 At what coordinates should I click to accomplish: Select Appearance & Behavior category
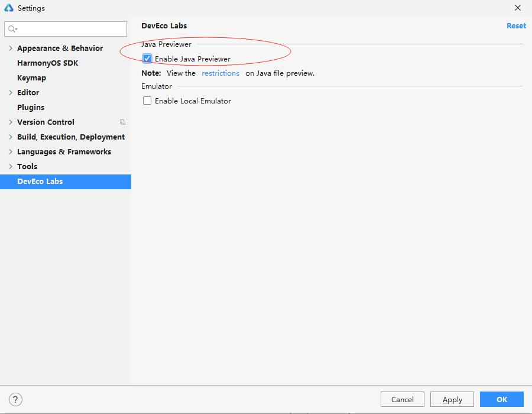60,48
